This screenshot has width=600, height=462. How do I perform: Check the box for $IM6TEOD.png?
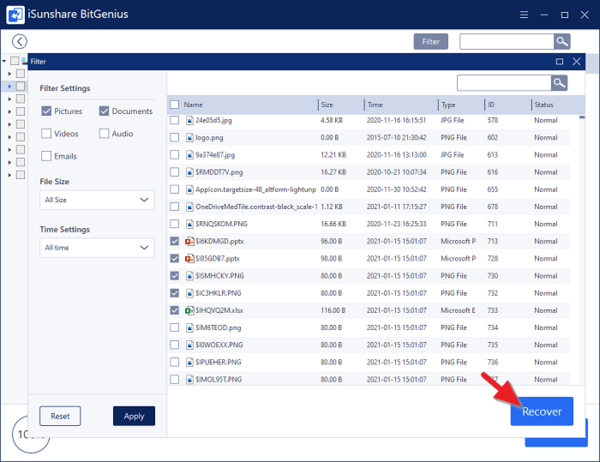174,327
